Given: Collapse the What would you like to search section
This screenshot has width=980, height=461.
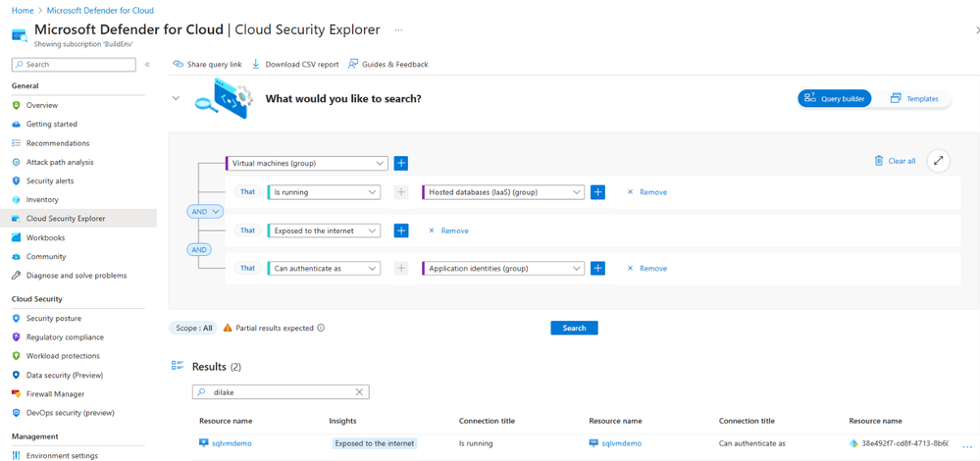Looking at the screenshot, I should pos(177,98).
